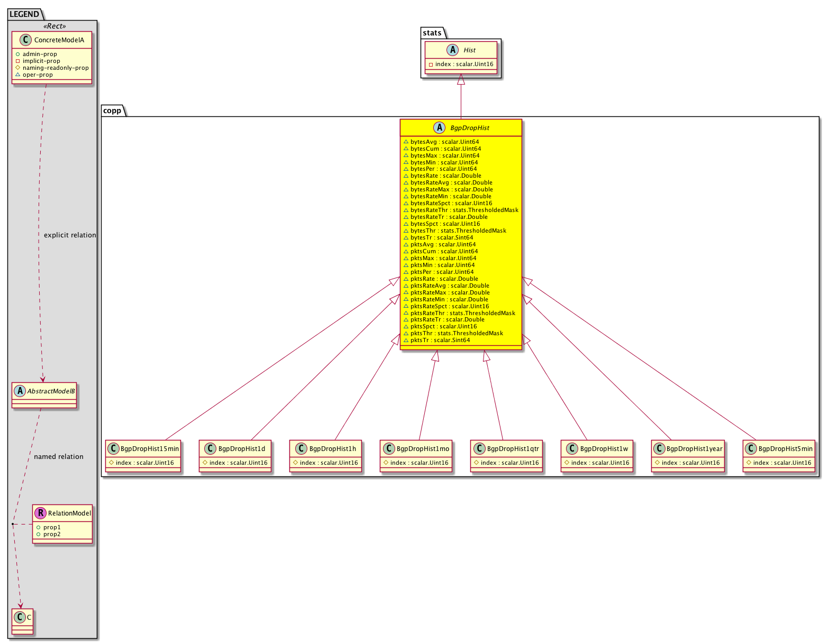Click the 'C' icon of BgpDropHist5min
The image size is (830, 644).
coord(751,449)
